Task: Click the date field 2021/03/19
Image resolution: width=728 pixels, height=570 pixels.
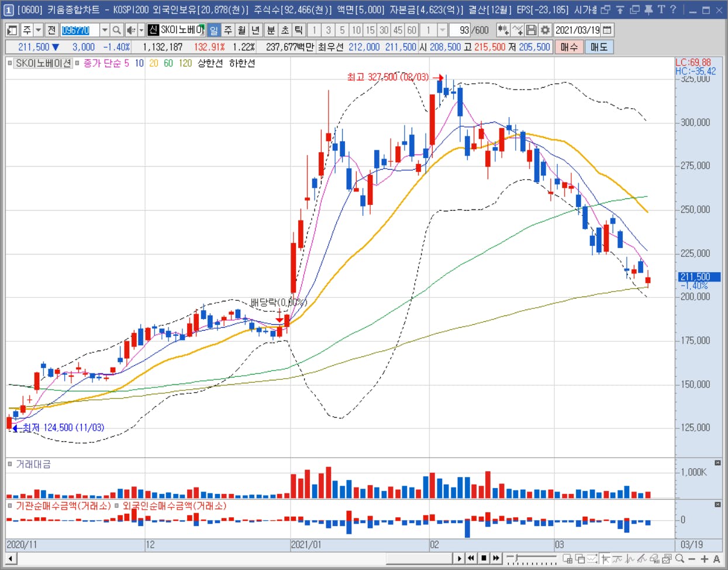Action: coord(577,30)
